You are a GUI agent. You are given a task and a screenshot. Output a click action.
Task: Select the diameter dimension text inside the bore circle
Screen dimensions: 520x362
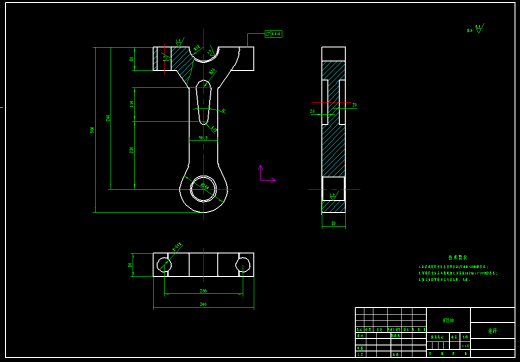point(205,187)
